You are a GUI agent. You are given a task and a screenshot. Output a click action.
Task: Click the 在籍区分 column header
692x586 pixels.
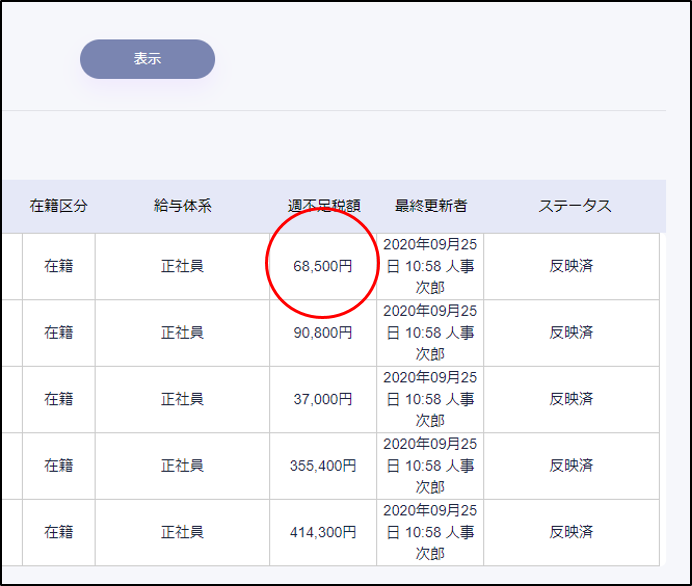pos(59,206)
